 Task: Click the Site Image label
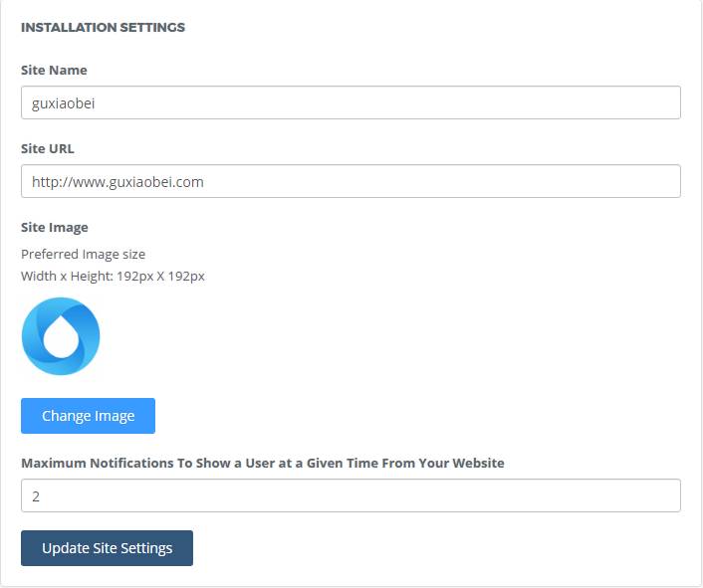[x=54, y=228]
